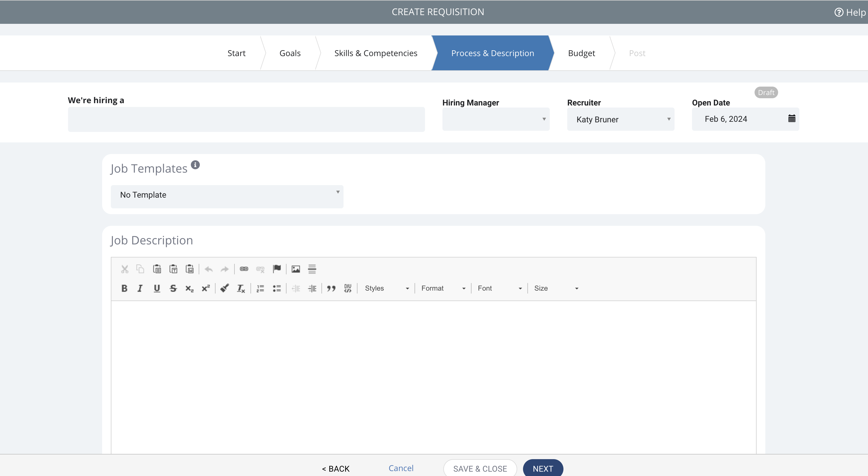Create a Div container
Screen dimensions: 868x476
(348, 289)
